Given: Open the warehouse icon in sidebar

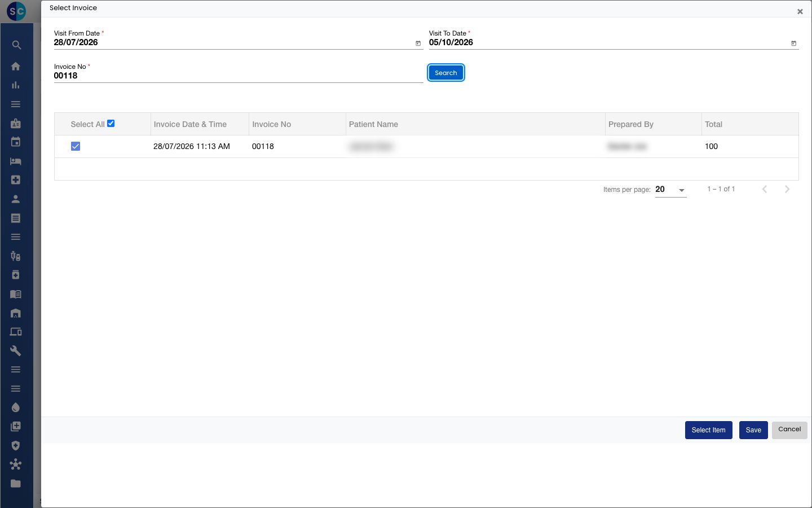Looking at the screenshot, I should (x=16, y=313).
